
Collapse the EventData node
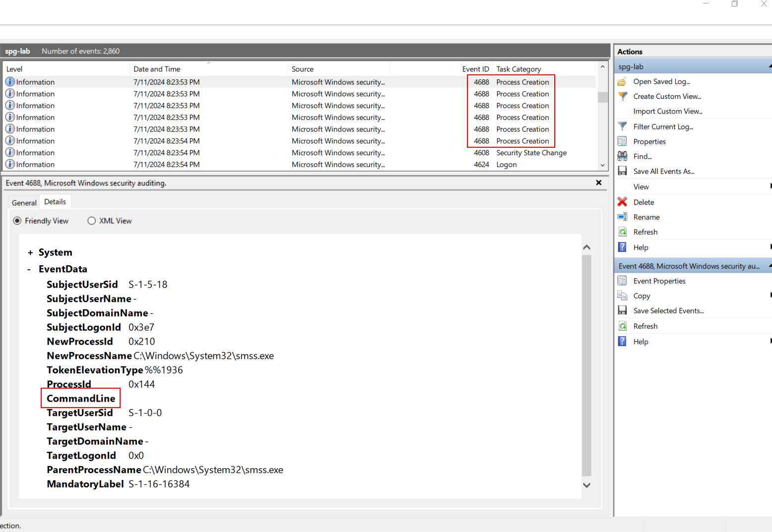click(x=29, y=269)
